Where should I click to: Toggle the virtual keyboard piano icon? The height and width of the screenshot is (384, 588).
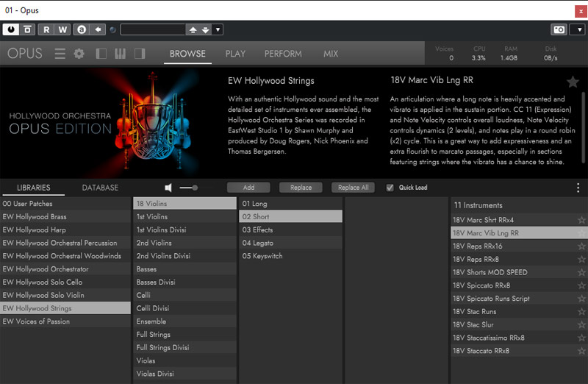(120, 54)
